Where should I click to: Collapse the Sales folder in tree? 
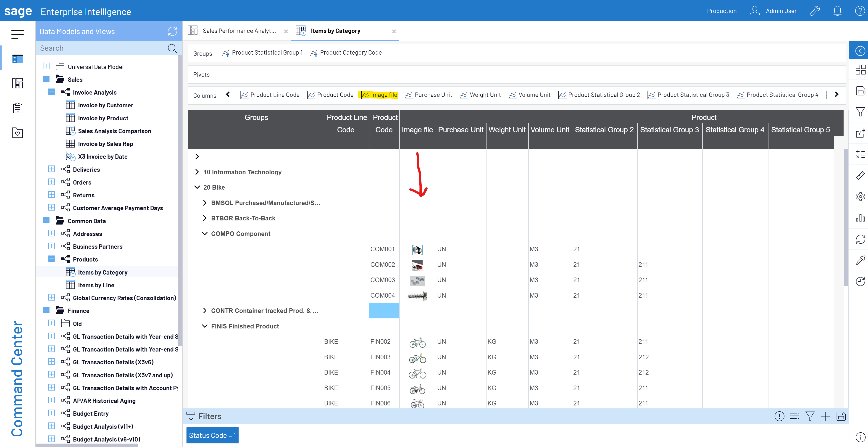click(x=47, y=79)
